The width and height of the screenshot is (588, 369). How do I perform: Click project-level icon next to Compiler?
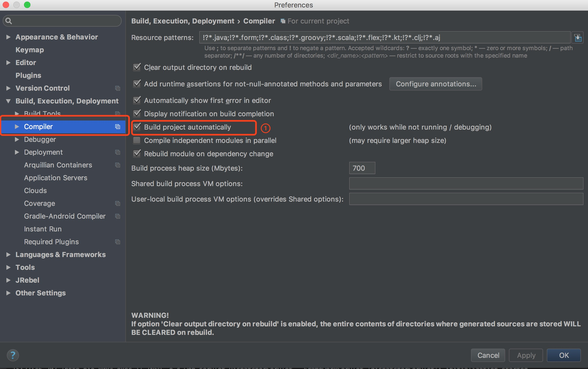tap(117, 127)
